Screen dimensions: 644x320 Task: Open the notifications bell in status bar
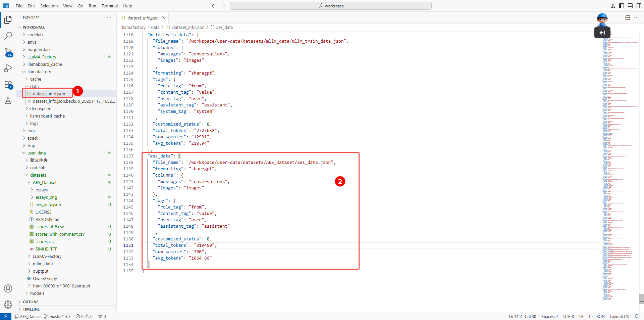(637, 316)
